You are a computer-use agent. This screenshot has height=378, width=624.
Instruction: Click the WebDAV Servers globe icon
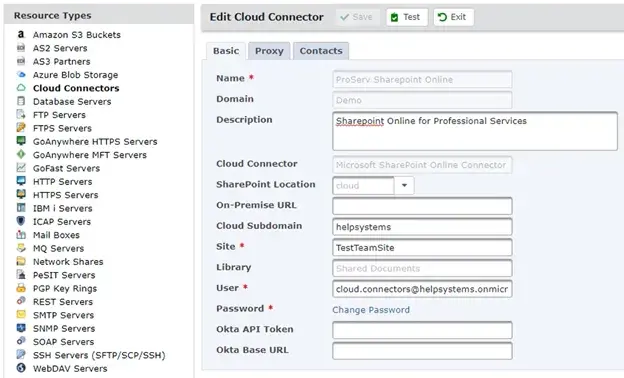click(x=21, y=368)
